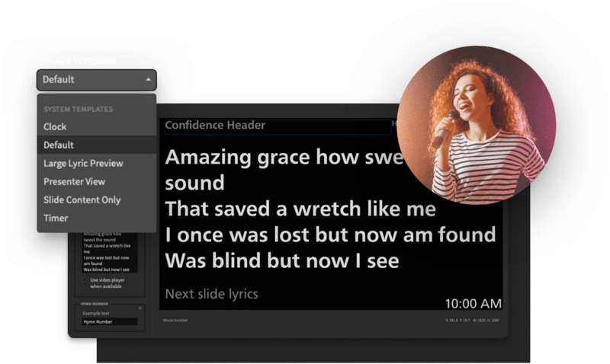Click the 10:00 AM clock element
Viewport: 610px width, 364px height.
(472, 302)
